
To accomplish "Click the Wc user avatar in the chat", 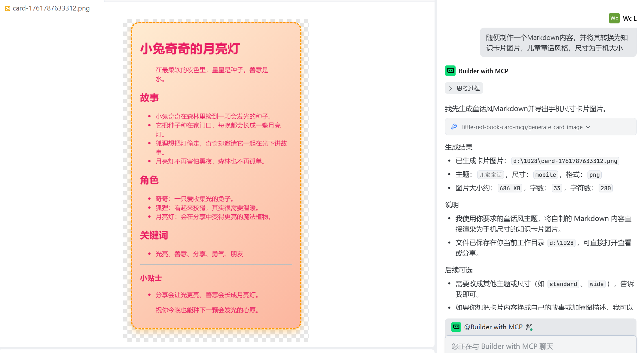I will point(614,18).
